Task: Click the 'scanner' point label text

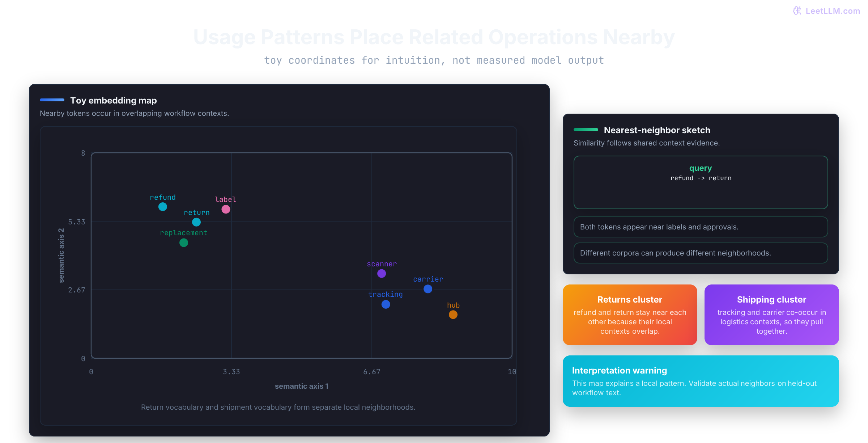Action: (x=382, y=264)
